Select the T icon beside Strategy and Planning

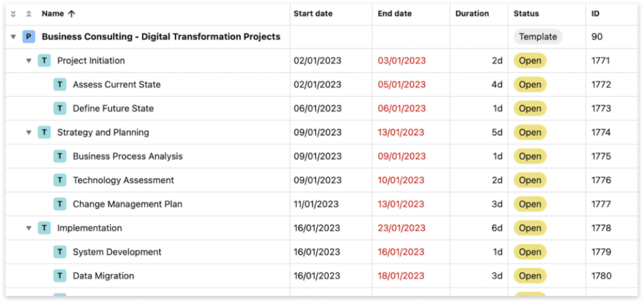click(x=45, y=132)
